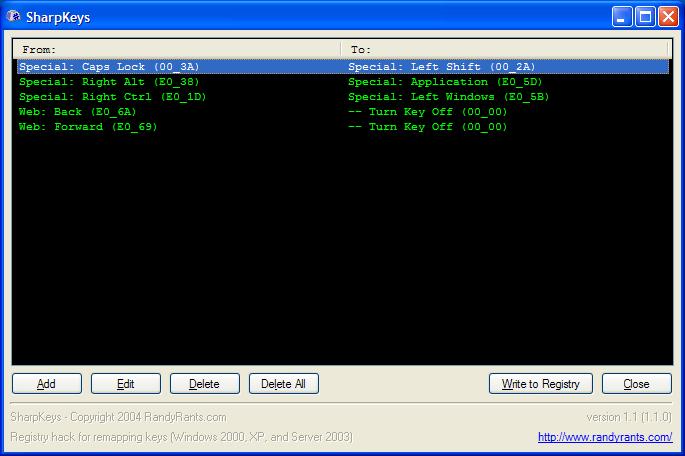Screen dimensions: 685x456
Task: Click the Add button
Action: click(47, 383)
